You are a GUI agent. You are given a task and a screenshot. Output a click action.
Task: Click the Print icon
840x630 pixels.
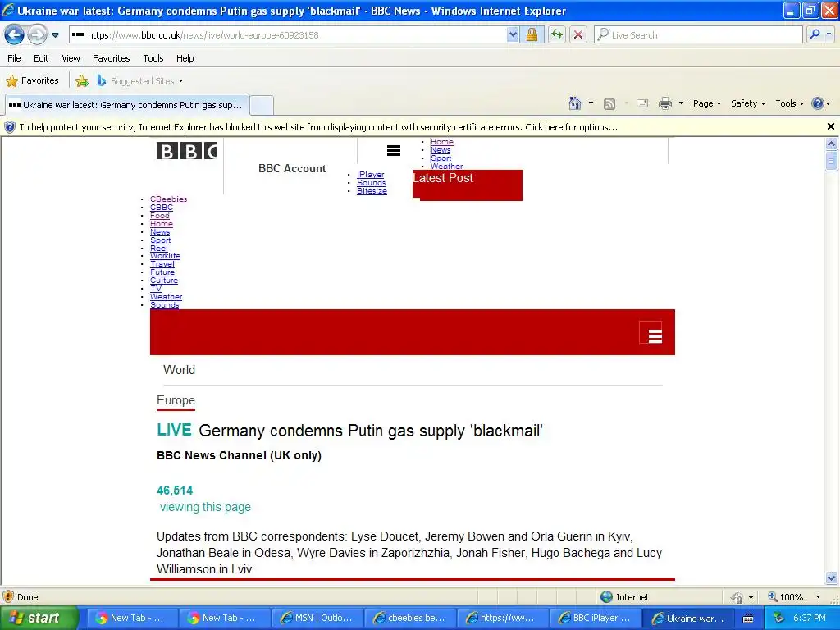pyautogui.click(x=664, y=103)
